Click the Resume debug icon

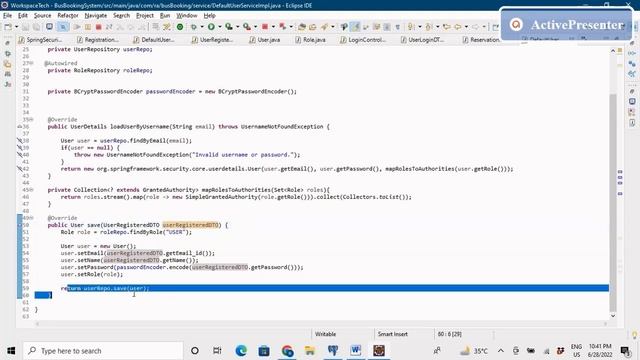(77, 27)
